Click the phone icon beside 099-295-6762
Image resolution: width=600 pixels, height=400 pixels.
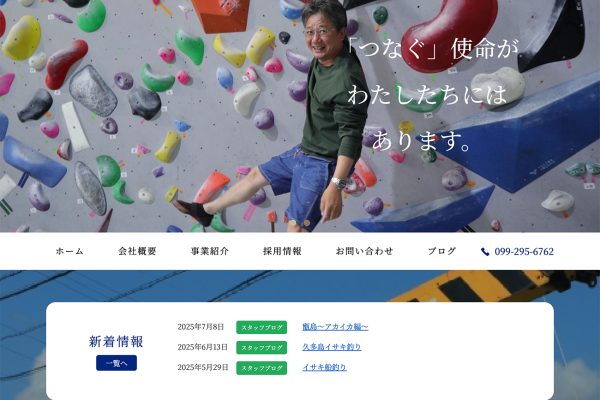[485, 251]
